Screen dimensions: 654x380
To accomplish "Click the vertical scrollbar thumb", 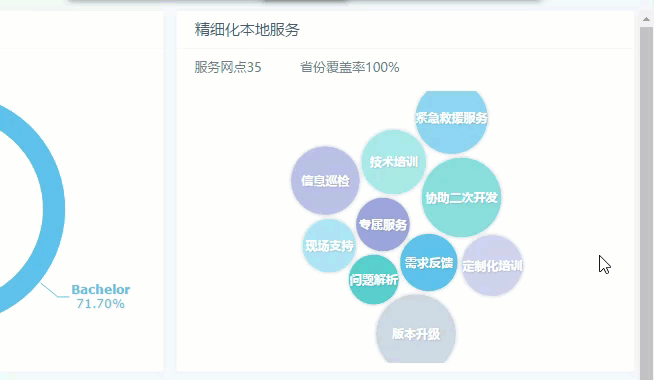I will pos(646,200).
